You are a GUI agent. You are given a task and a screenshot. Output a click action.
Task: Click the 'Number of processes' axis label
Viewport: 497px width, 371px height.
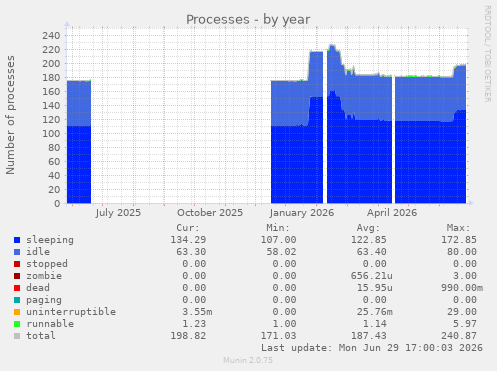pyautogui.click(x=10, y=115)
